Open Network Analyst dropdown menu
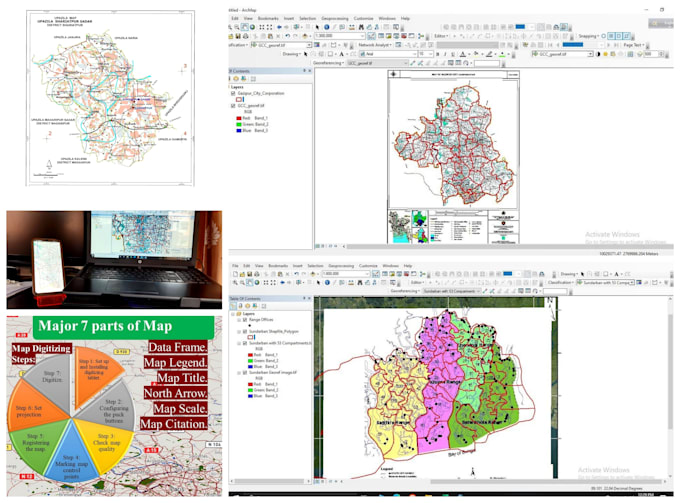 (x=375, y=45)
